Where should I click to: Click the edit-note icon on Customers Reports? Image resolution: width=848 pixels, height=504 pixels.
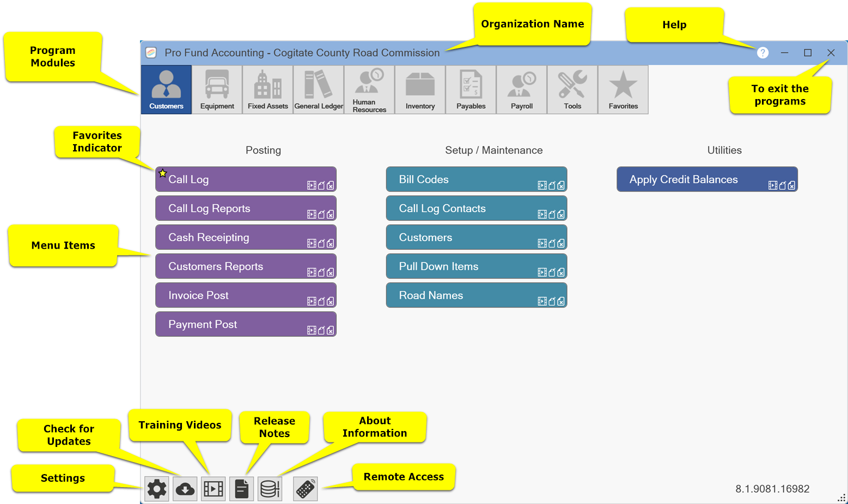point(321,272)
